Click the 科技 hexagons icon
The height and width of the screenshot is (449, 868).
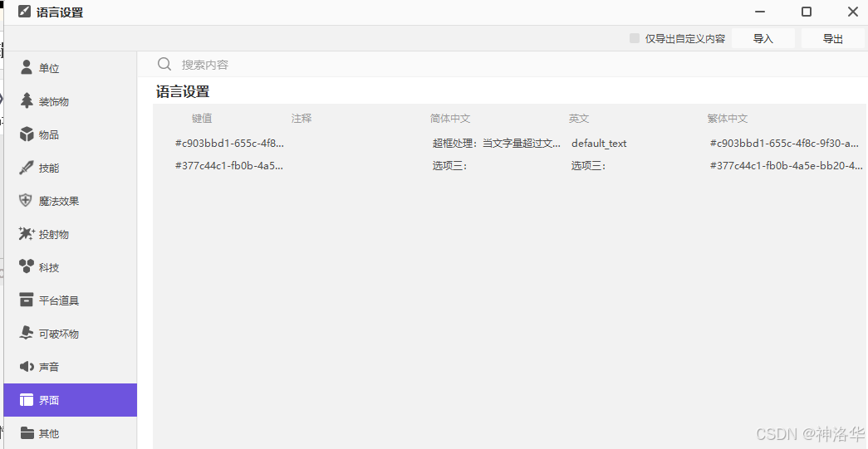(26, 266)
